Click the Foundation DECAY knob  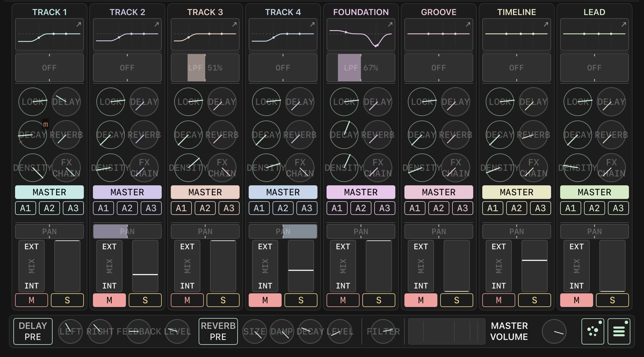point(344,135)
